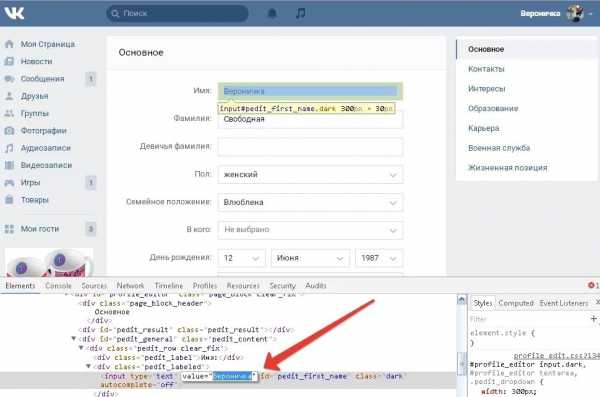
Task: Collapse the pedit_labeled div node
Action: click(x=88, y=366)
